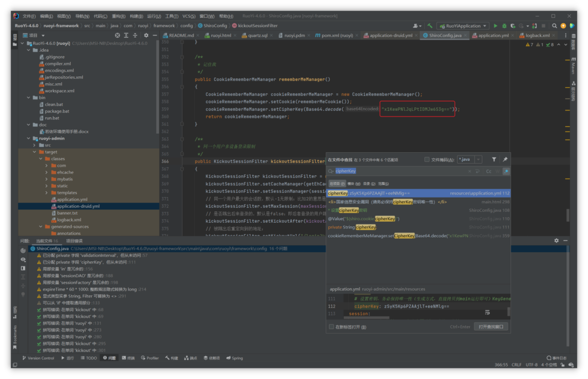The image size is (588, 379).
Task: Run RuoYiApplication with the green play icon
Action: pyautogui.click(x=496, y=26)
